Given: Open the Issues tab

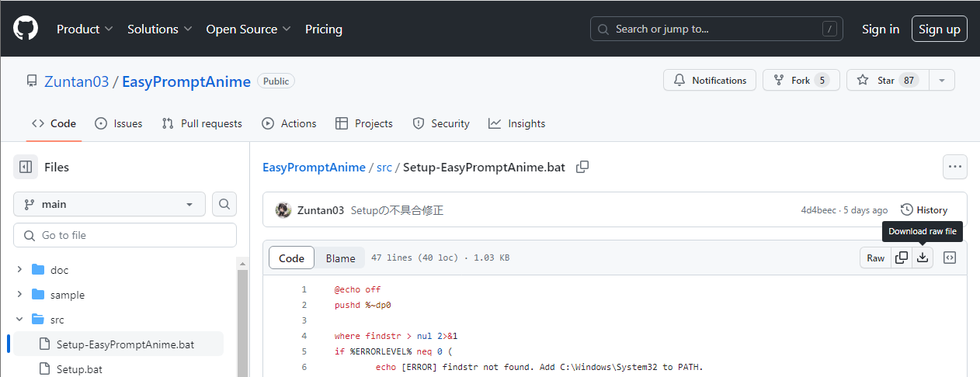Looking at the screenshot, I should 119,123.
